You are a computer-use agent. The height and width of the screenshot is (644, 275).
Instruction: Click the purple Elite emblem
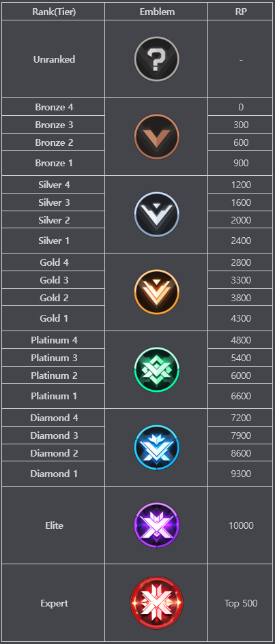(x=157, y=525)
